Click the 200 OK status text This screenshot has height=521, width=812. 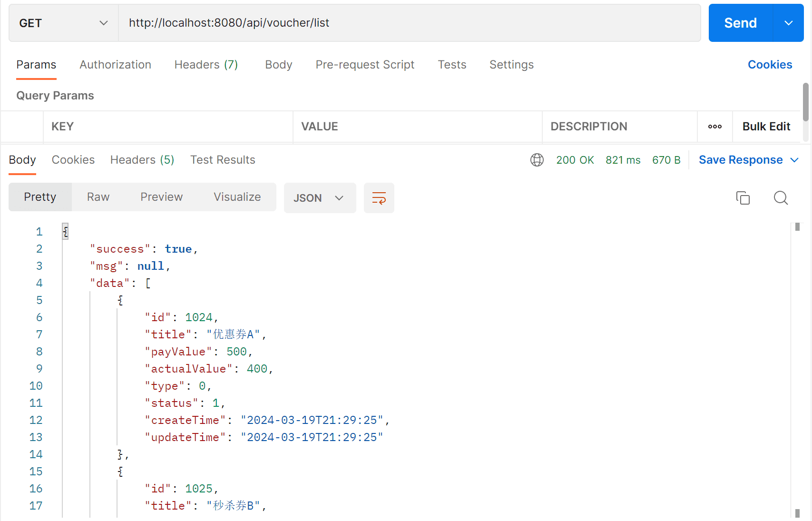click(x=575, y=160)
